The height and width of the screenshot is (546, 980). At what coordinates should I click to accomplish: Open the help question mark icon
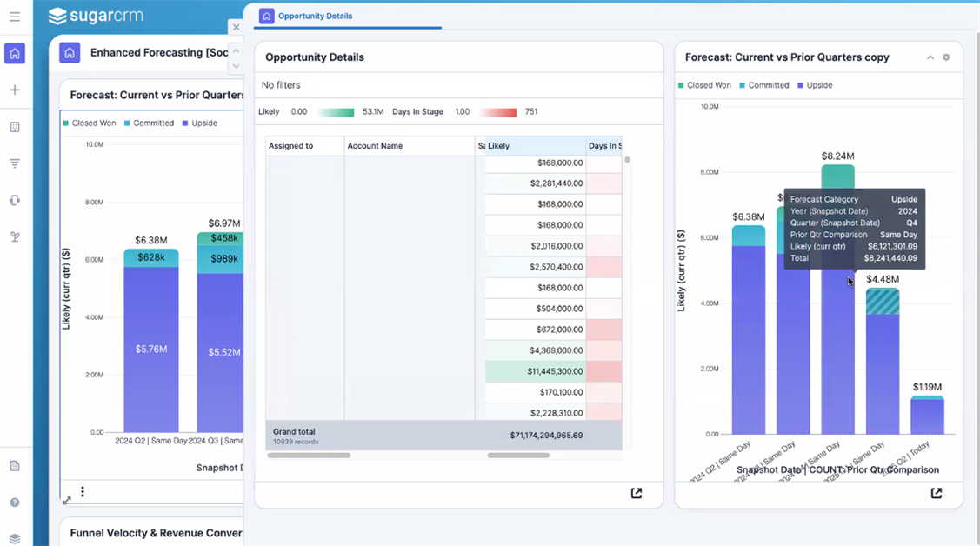[15, 503]
